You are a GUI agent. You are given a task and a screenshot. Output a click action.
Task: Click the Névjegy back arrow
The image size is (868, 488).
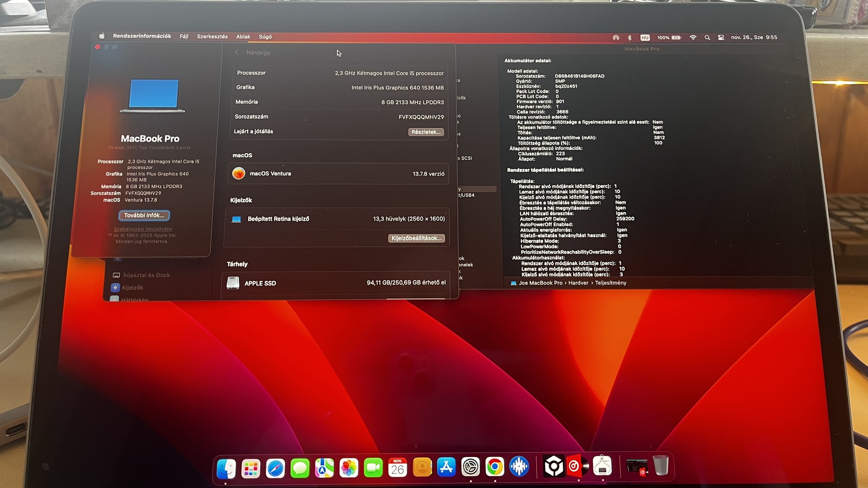236,53
